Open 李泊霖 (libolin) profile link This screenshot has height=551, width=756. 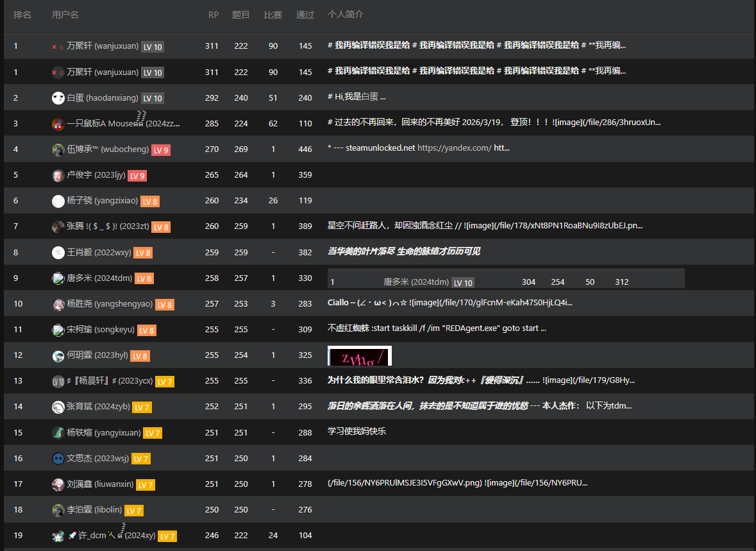point(94,509)
